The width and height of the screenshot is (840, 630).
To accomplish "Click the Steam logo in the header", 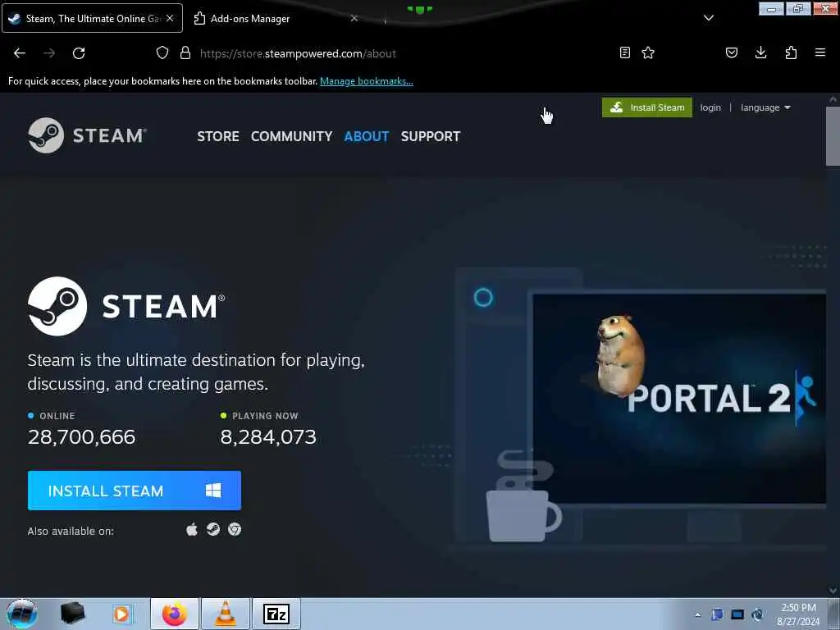I will click(x=87, y=135).
